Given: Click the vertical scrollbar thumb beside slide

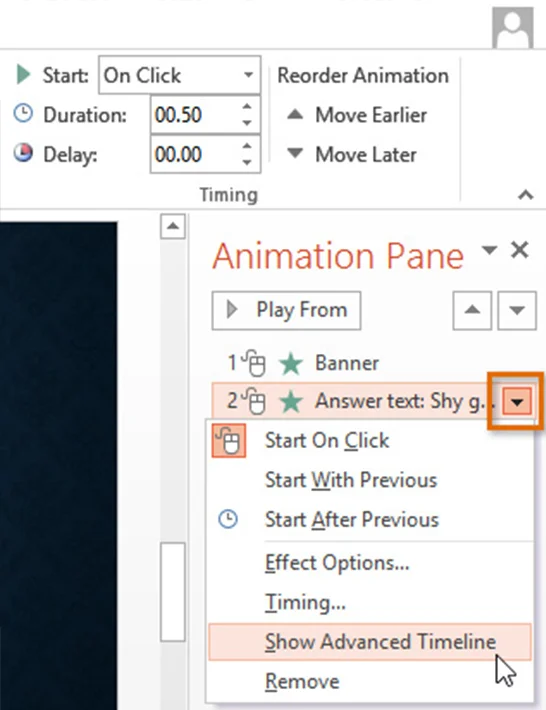Looking at the screenshot, I should tap(173, 591).
